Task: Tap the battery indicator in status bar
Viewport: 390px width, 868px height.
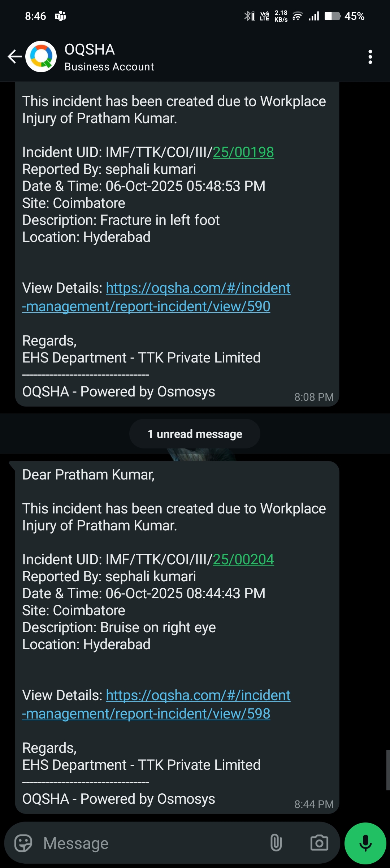Action: 332,16
